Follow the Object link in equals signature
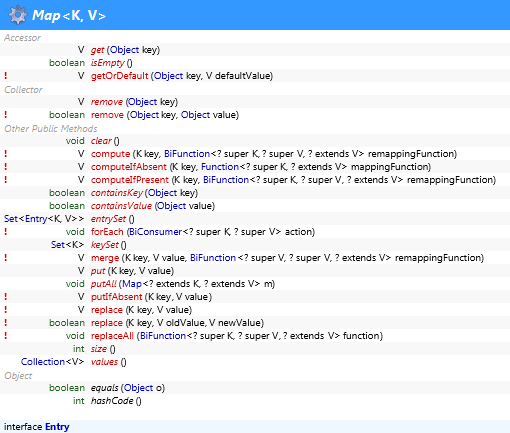The height and width of the screenshot is (433, 510). coord(139,388)
